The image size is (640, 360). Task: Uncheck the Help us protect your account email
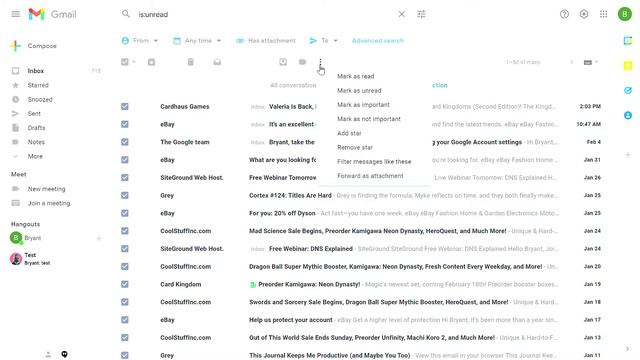tap(125, 320)
